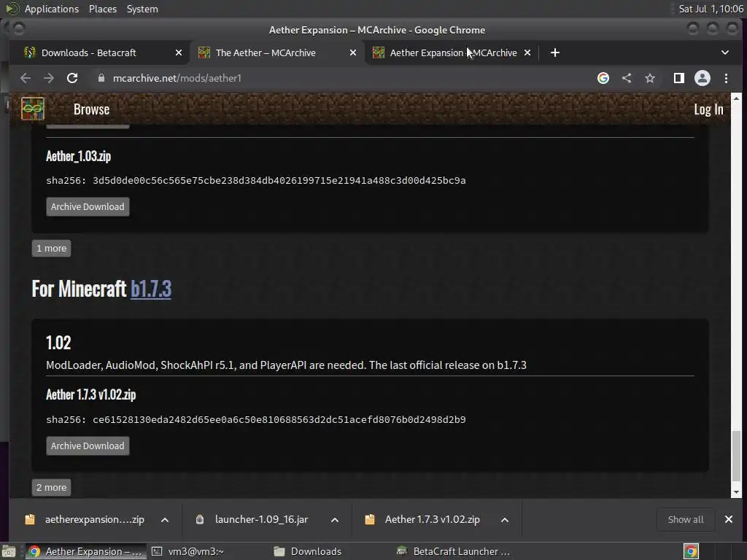Select the sha256 hash of Aether_1.03.zip

click(279, 181)
